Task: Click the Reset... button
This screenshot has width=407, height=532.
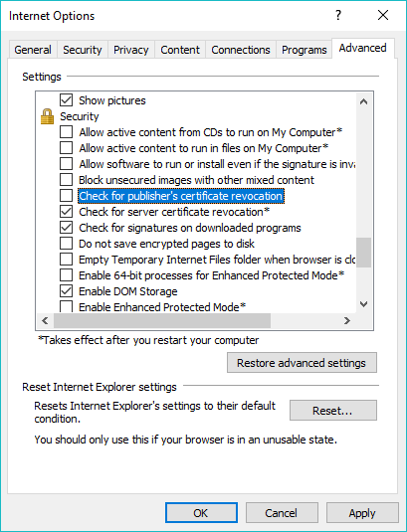Action: point(333,411)
